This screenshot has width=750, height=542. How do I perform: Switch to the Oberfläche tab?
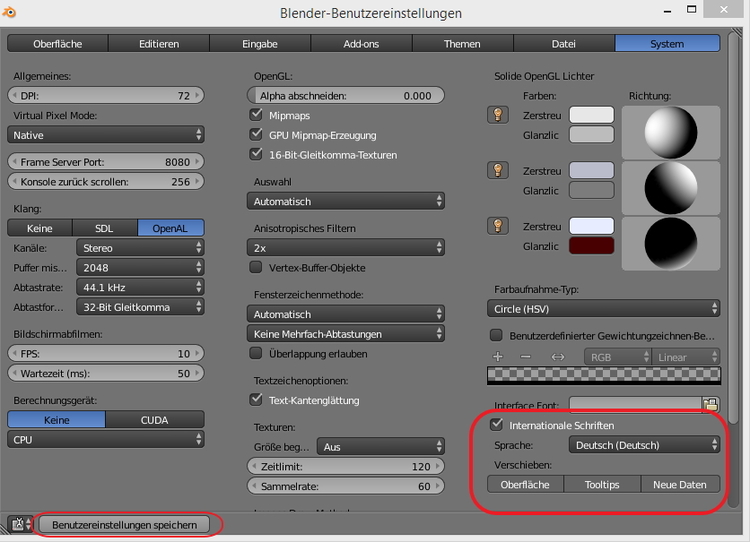[x=58, y=44]
